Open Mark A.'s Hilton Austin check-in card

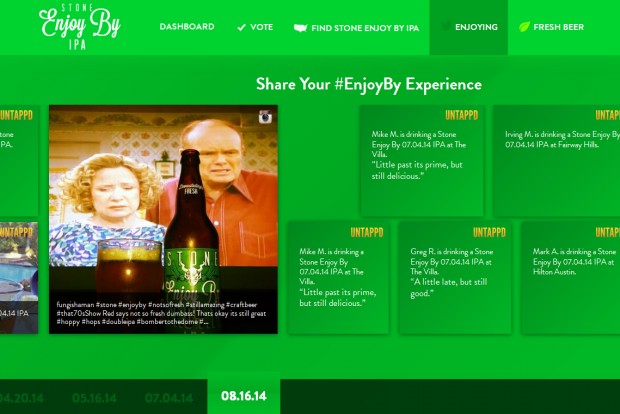pyautogui.click(x=571, y=278)
